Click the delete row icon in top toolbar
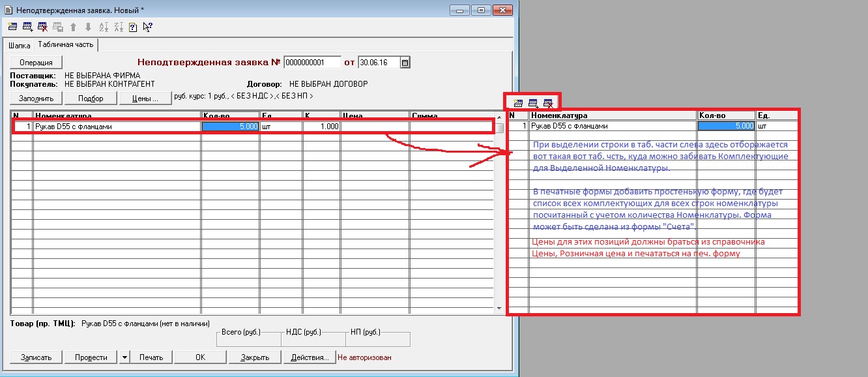This screenshot has height=377, width=868. [42, 27]
